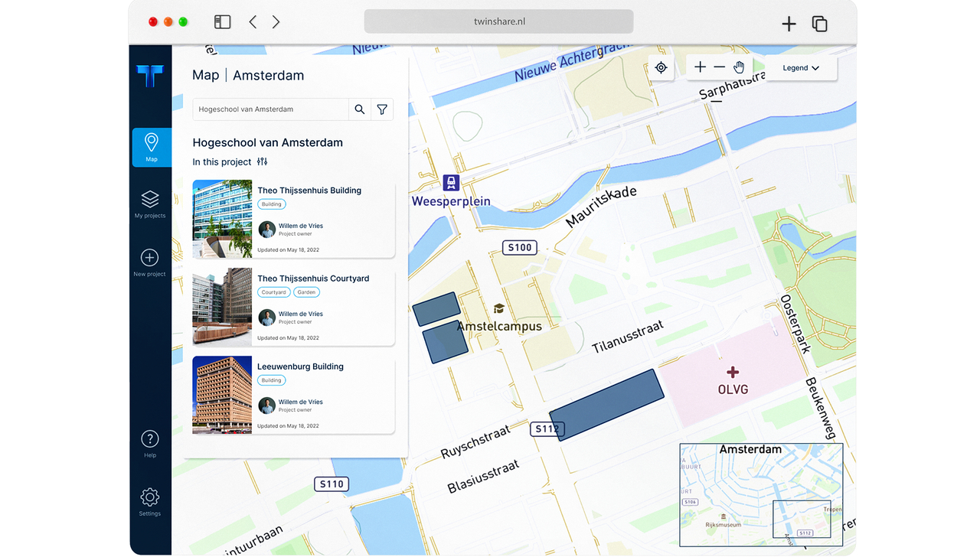
Task: Open Settings in the sidebar
Action: 150,502
